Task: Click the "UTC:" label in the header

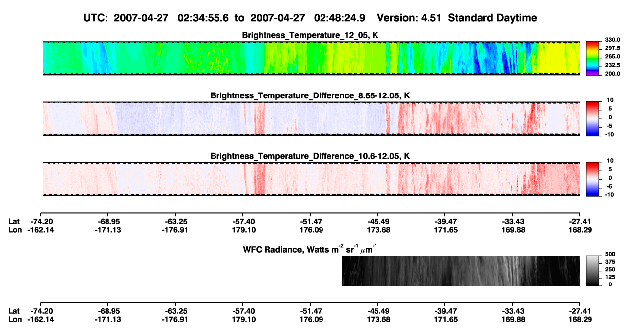Action: [x=97, y=18]
